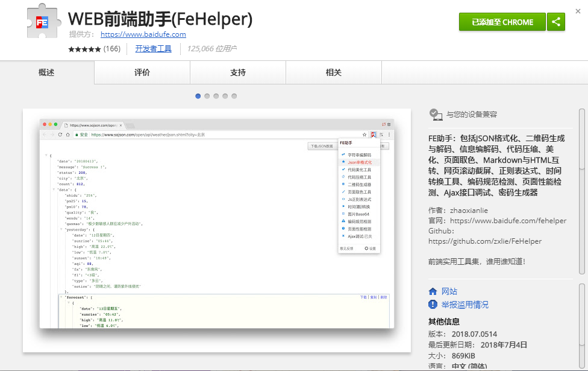Click the 最后更新日期 2018年7月4日 text
The image size is (588, 371).
[x=478, y=344]
